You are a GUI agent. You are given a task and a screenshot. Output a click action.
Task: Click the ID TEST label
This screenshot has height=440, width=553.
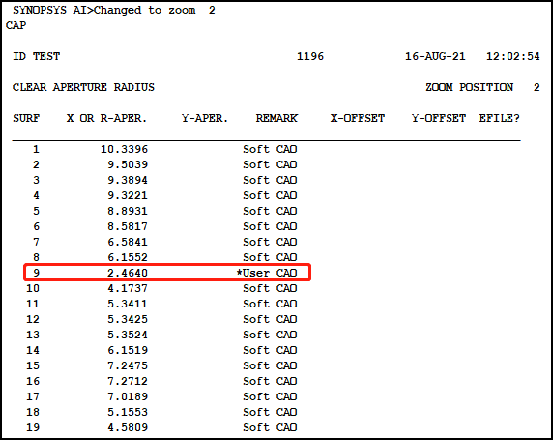coord(37,56)
